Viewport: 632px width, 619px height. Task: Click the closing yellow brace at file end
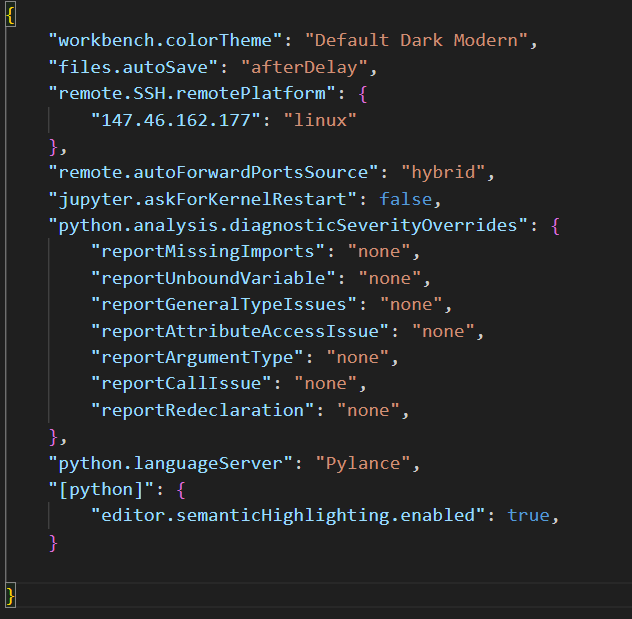[10, 595]
